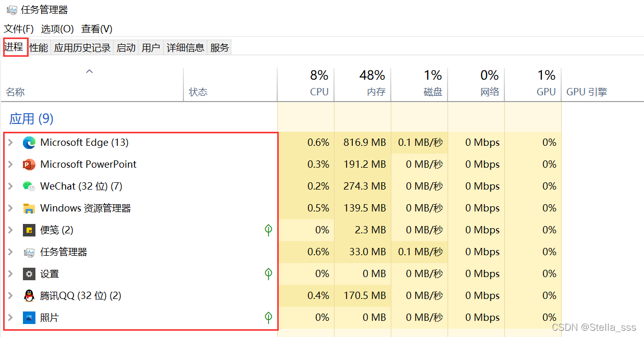Image resolution: width=644 pixels, height=337 pixels.
Task: Switch to the 启动 tab
Action: (x=126, y=47)
